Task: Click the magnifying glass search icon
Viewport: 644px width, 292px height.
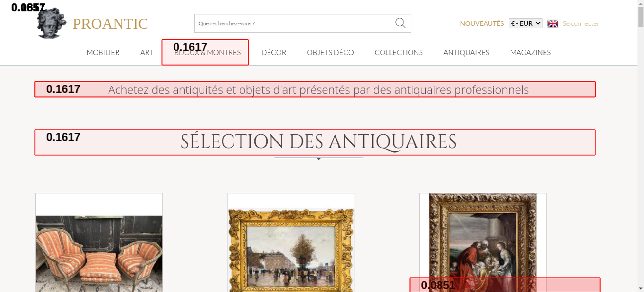Action: click(x=400, y=23)
